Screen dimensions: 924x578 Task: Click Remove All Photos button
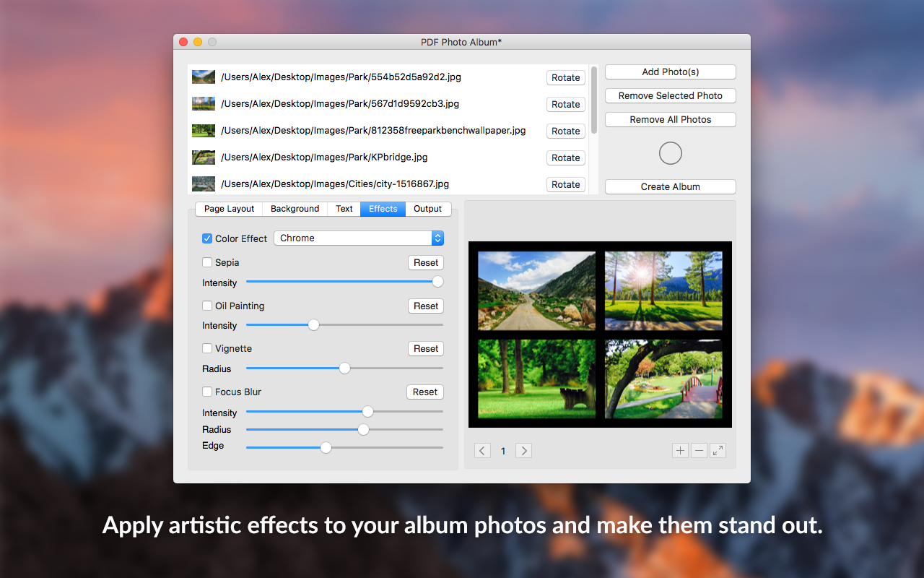(671, 119)
